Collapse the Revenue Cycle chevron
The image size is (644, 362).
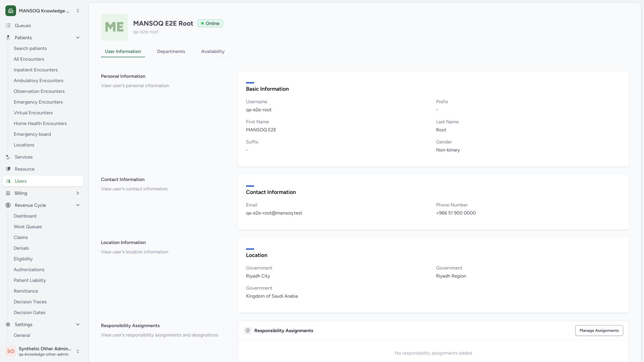(x=78, y=205)
